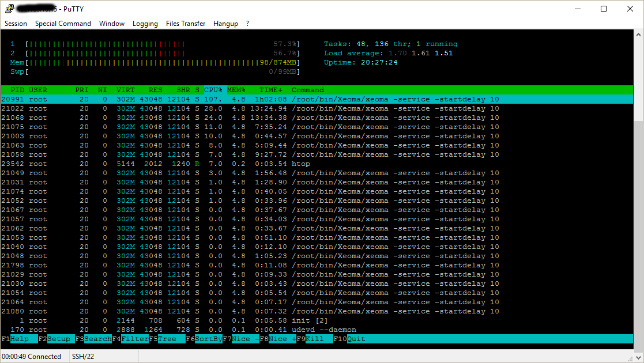The image size is (644, 363).
Task: Open the Special Command menu
Action: (x=63, y=24)
